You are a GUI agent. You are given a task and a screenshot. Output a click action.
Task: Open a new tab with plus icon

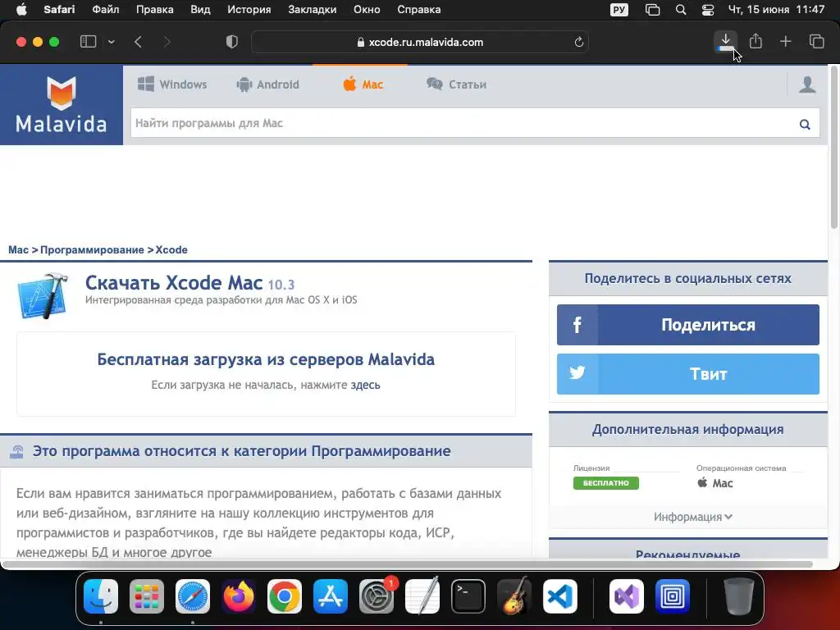(785, 41)
